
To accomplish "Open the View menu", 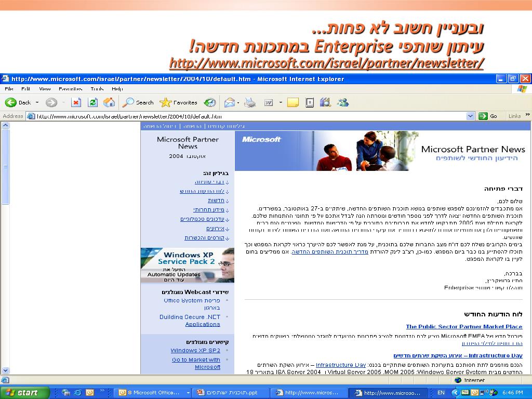I will [45, 89].
